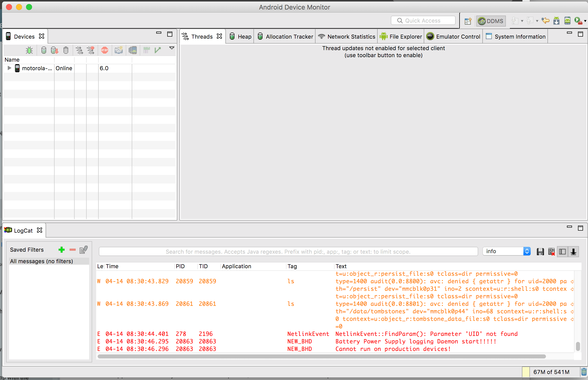Save LogCat output with floppy disk icon

tap(540, 251)
